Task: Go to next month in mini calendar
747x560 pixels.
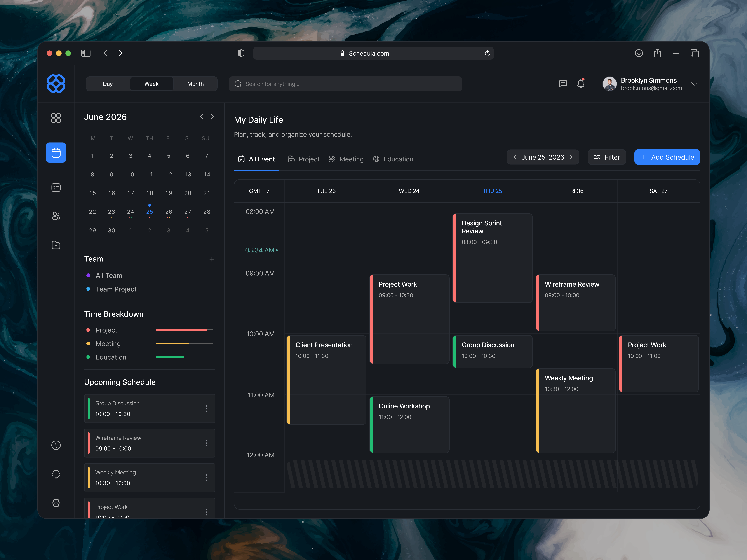Action: coord(212,117)
